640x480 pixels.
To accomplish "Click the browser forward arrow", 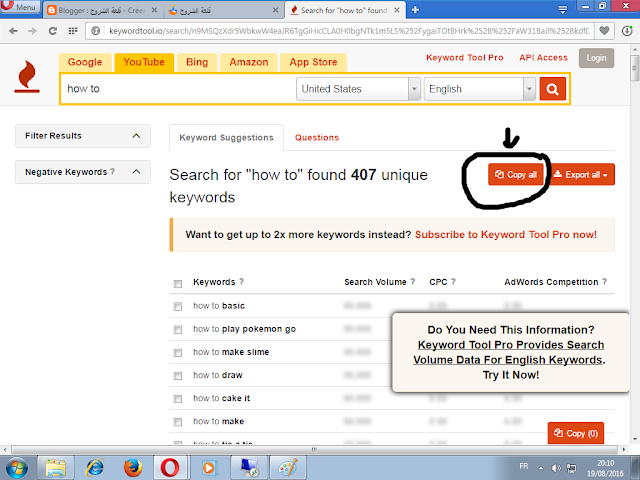I will (32, 31).
